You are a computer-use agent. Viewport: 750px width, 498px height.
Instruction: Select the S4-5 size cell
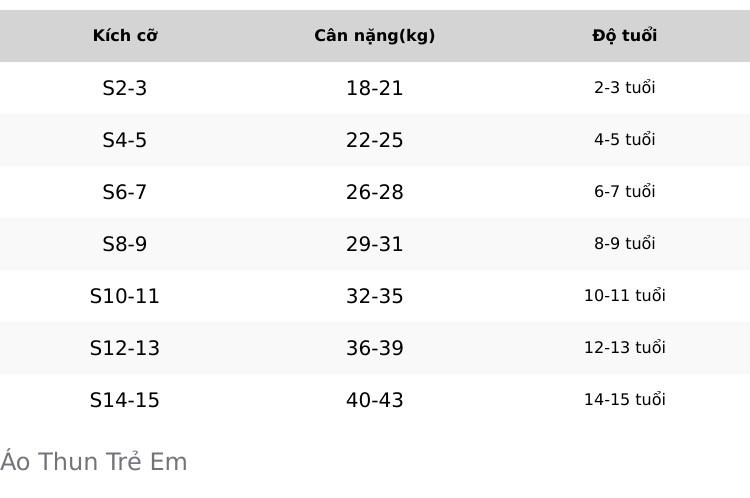click(125, 140)
